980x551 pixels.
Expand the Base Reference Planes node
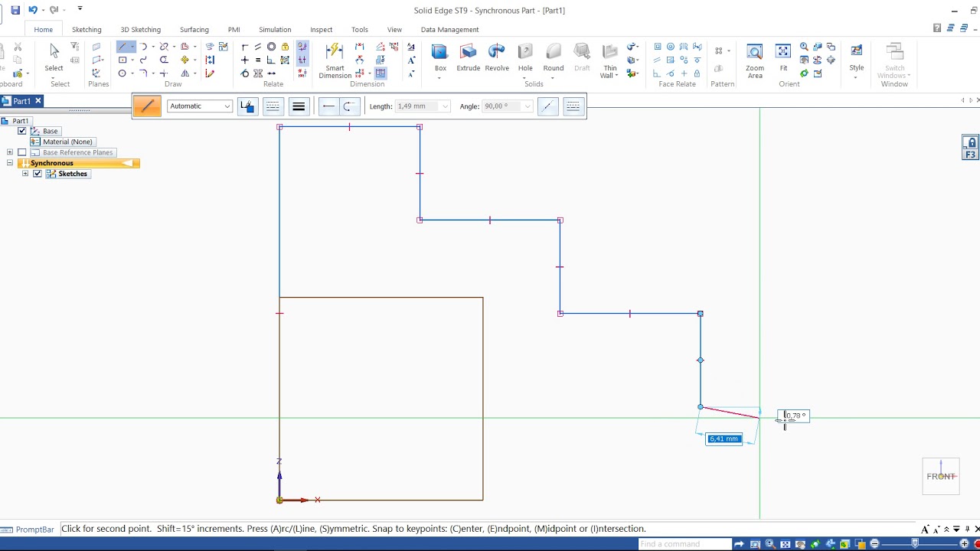click(10, 152)
